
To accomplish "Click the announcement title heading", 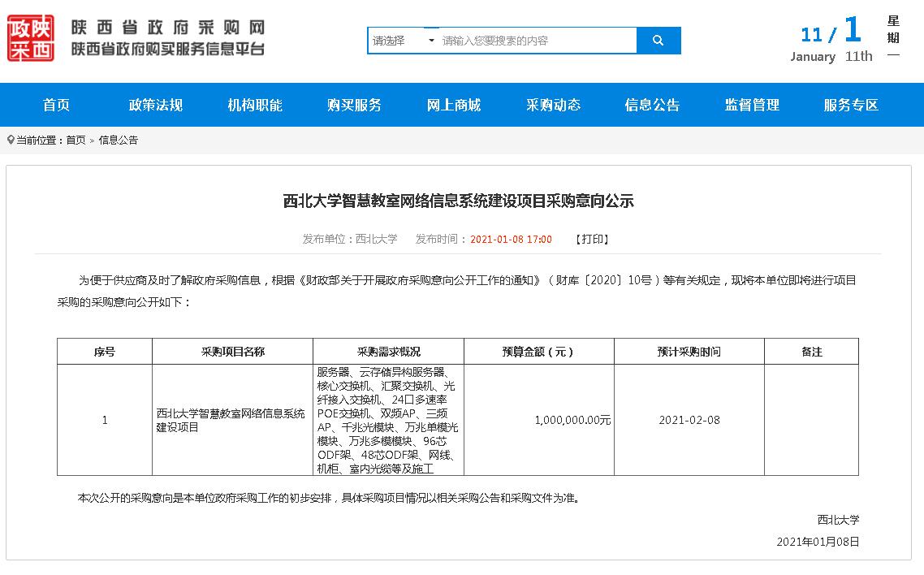I will [x=458, y=201].
